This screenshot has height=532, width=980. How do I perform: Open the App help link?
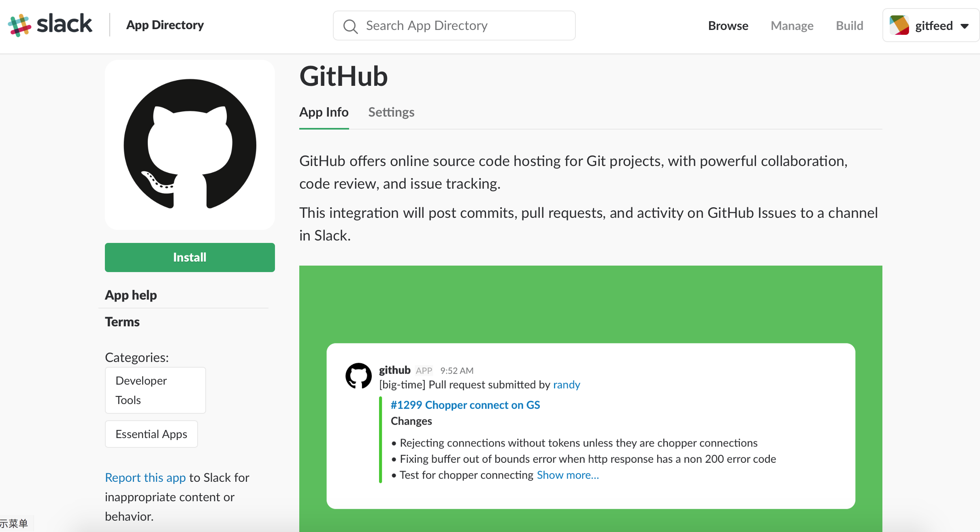coord(131,295)
